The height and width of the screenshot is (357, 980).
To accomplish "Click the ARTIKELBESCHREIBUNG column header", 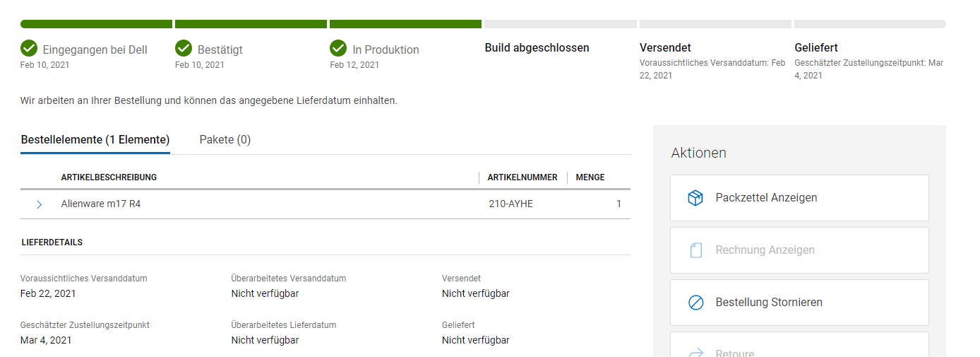I will tap(109, 177).
